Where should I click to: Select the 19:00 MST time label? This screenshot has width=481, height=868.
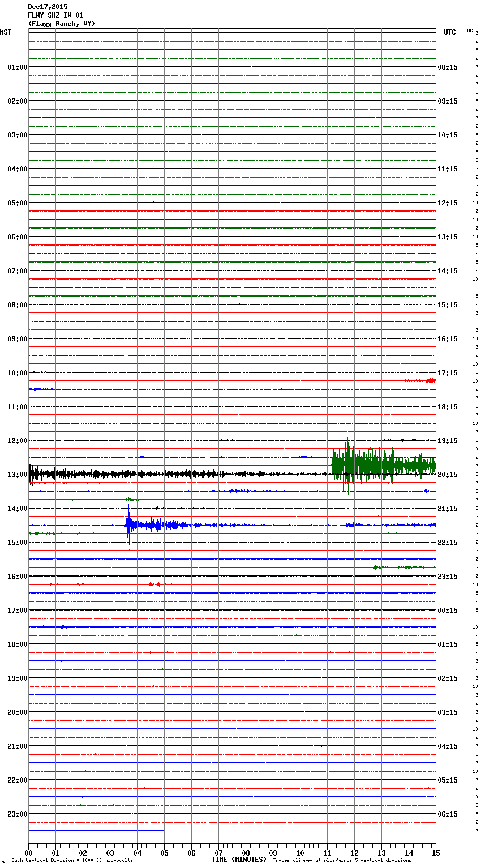pos(18,678)
